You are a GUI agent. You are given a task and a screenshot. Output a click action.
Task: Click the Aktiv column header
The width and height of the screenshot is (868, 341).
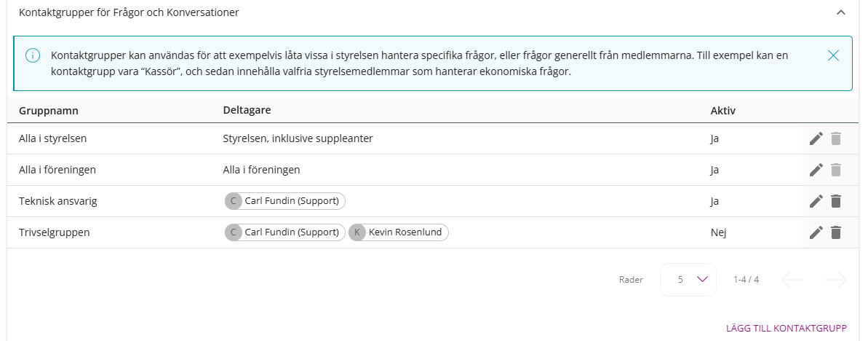pyautogui.click(x=722, y=111)
